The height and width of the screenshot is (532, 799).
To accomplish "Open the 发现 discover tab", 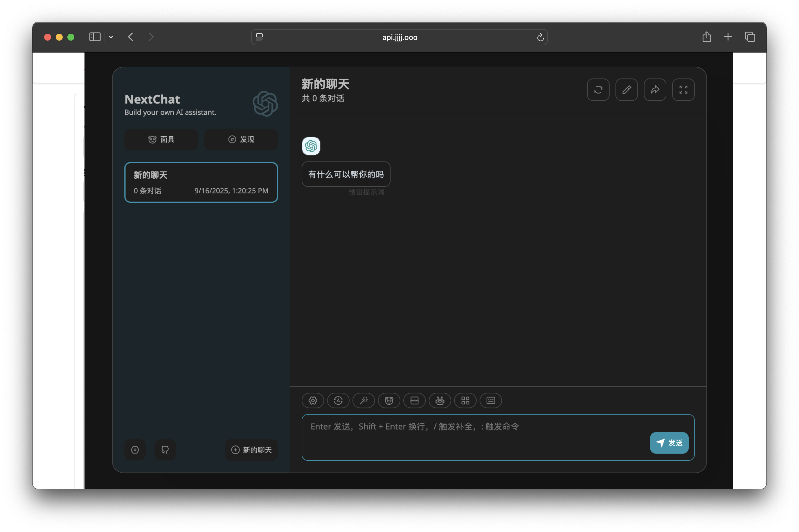I will (x=241, y=140).
